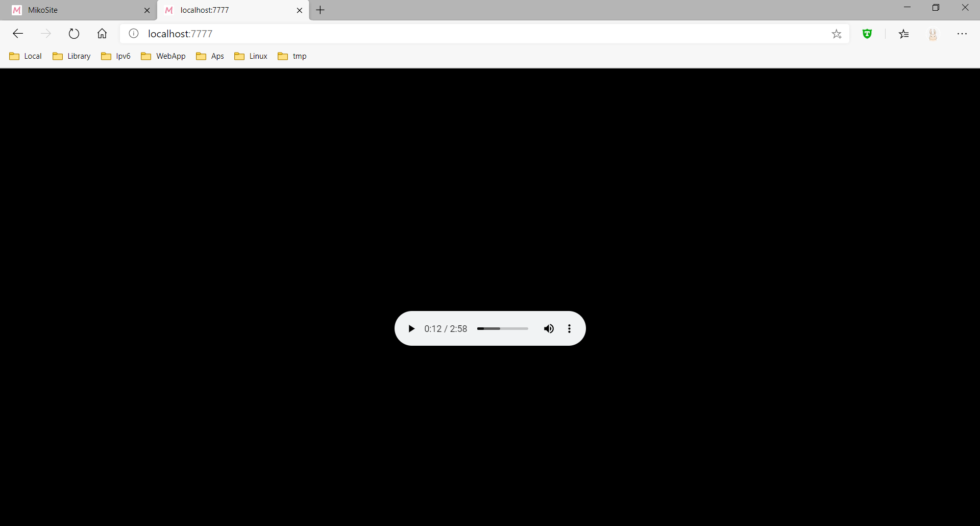Restore down the browser window
The image size is (980, 526).
point(936,8)
